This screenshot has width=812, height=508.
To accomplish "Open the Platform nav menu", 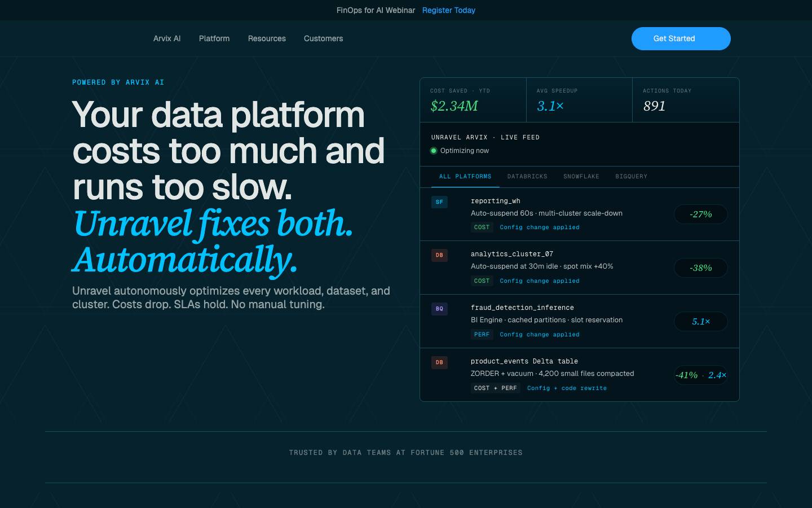I will (214, 38).
